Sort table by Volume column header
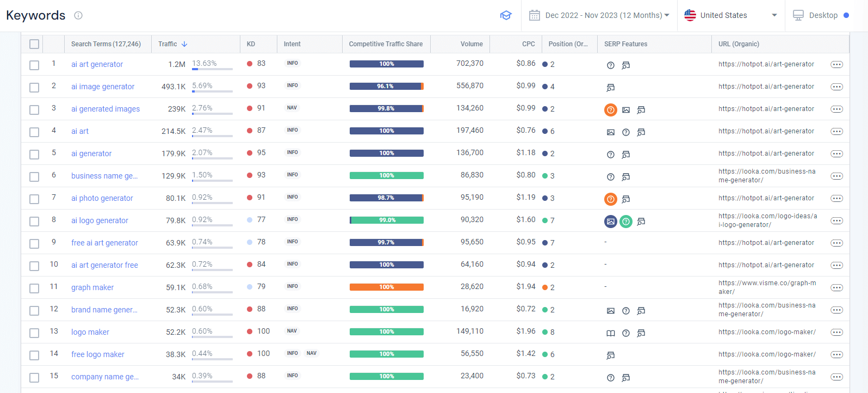Screen dimensions: 868x393 point(471,44)
